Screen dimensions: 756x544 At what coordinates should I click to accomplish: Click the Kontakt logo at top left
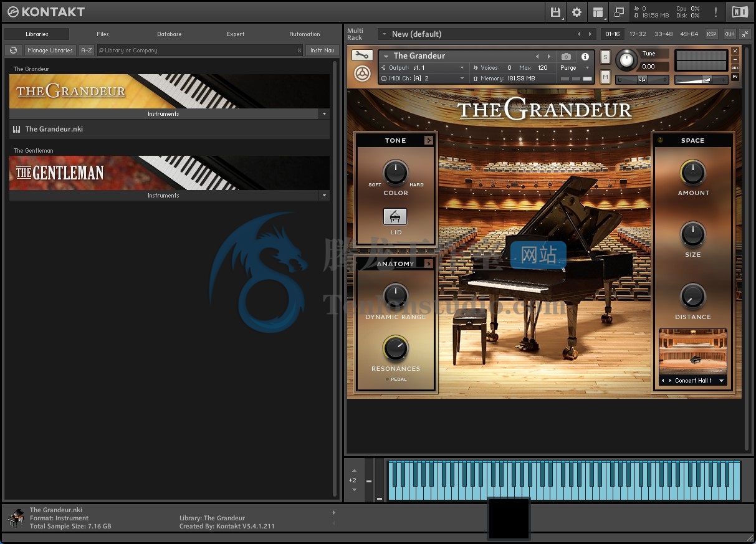click(x=46, y=12)
